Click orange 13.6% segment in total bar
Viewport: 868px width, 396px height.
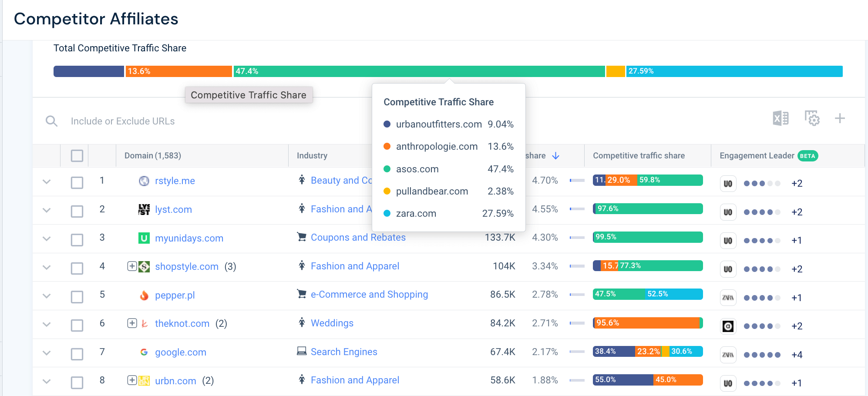pos(179,71)
